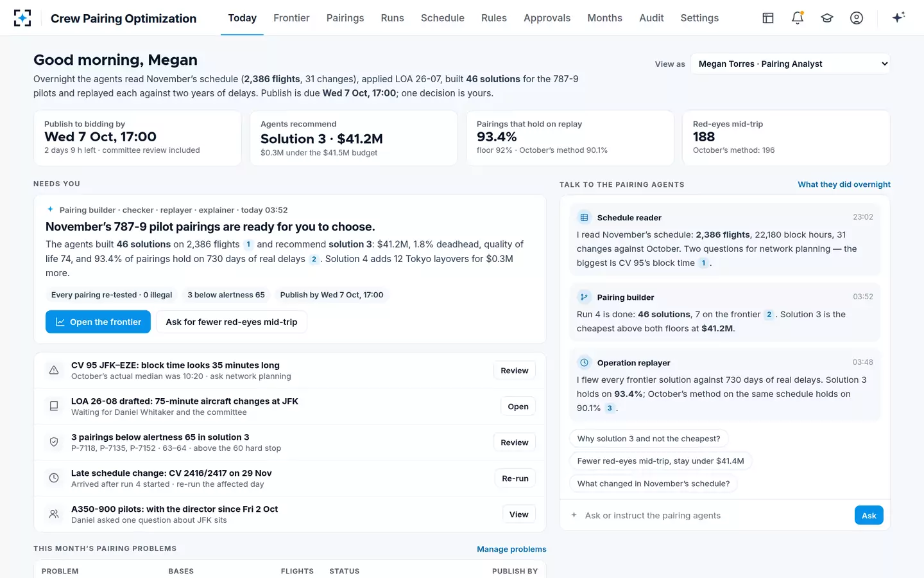Focus the Ask or instruct agents input
Image resolution: width=924 pixels, height=578 pixels.
pyautogui.click(x=716, y=515)
